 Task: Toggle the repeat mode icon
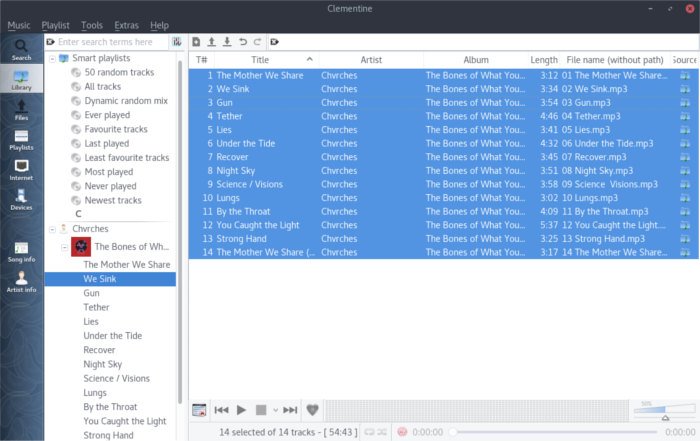370,432
